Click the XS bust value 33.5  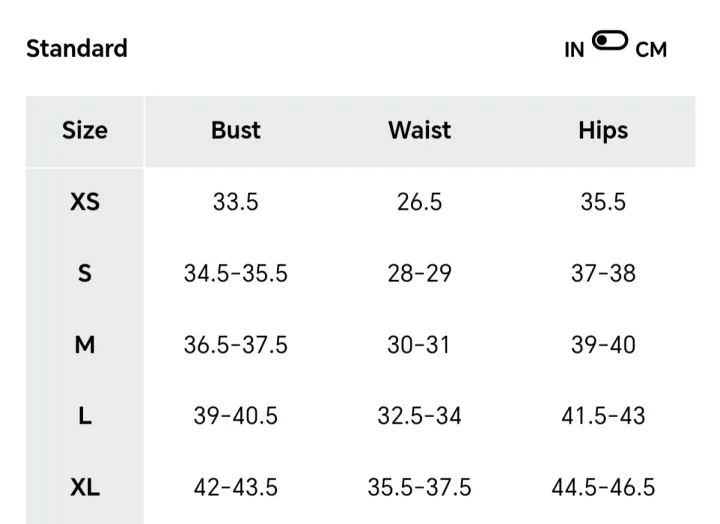[236, 201]
